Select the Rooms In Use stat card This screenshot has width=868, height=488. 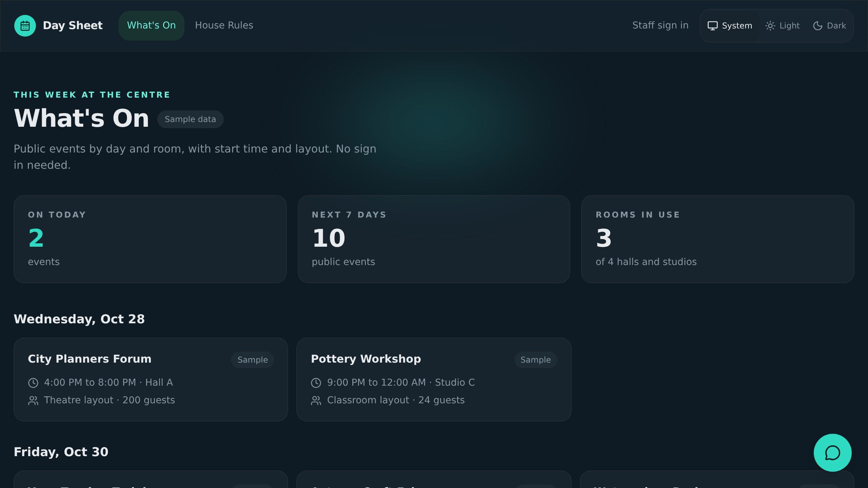(x=717, y=239)
